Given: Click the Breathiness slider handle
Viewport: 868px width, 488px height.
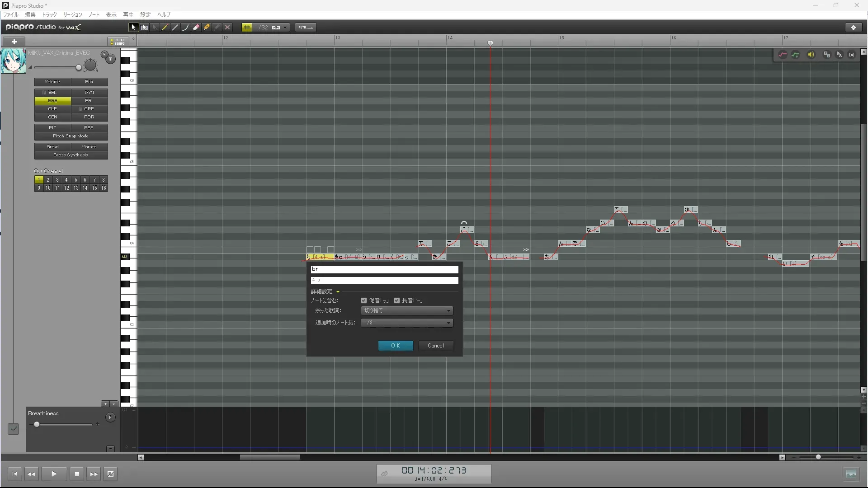Looking at the screenshot, I should pos(37,424).
